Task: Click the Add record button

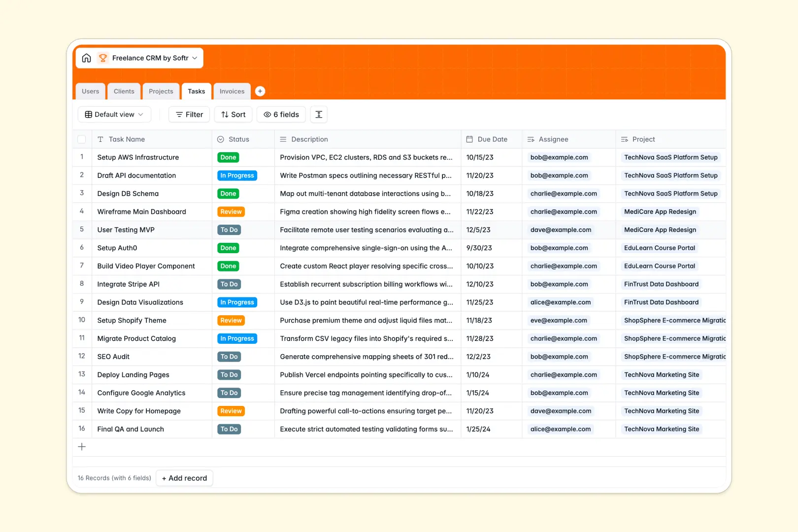Action: [184, 478]
